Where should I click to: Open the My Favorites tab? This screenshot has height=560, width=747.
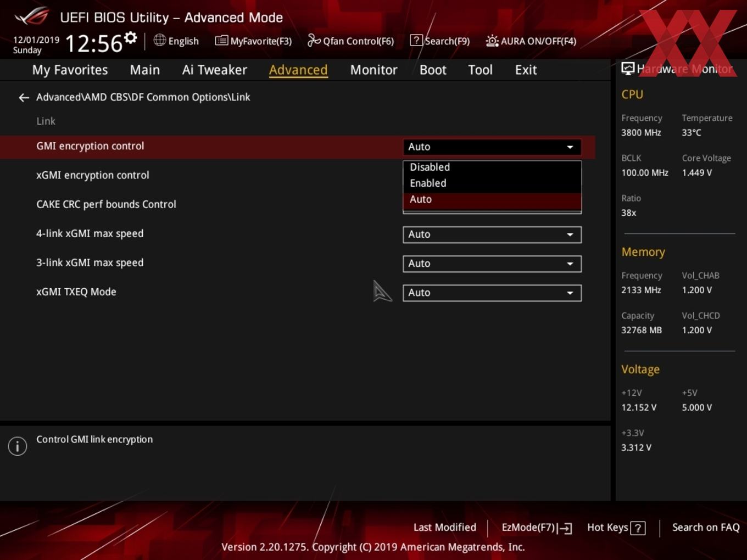[70, 70]
